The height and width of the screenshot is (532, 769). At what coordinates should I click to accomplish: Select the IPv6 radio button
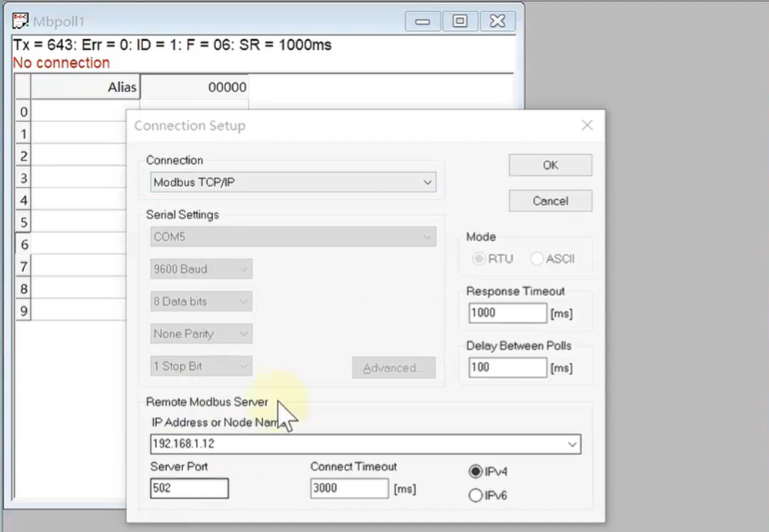(475, 496)
